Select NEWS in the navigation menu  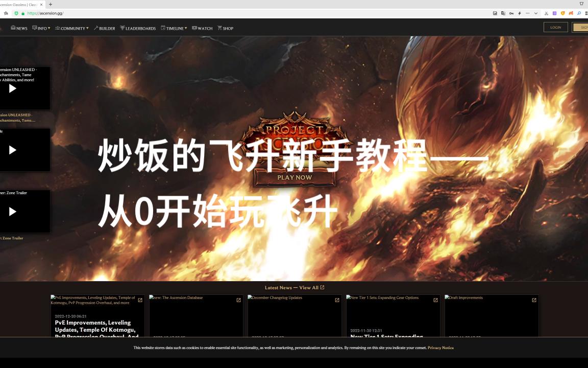tap(19, 28)
